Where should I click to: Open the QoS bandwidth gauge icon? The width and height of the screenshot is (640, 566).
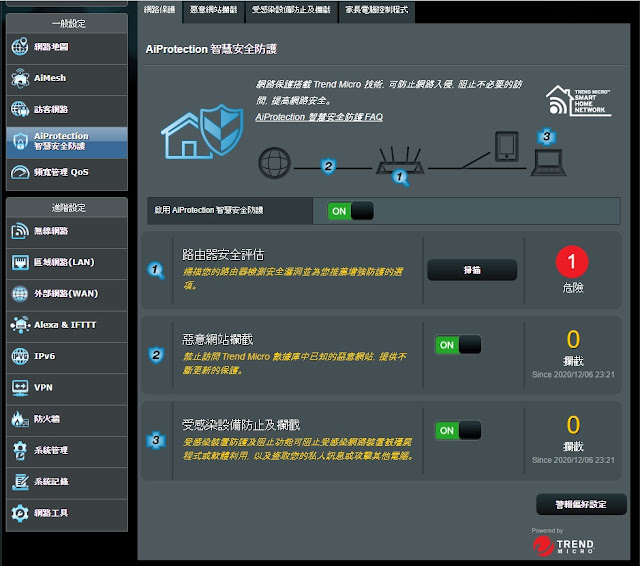(x=20, y=172)
